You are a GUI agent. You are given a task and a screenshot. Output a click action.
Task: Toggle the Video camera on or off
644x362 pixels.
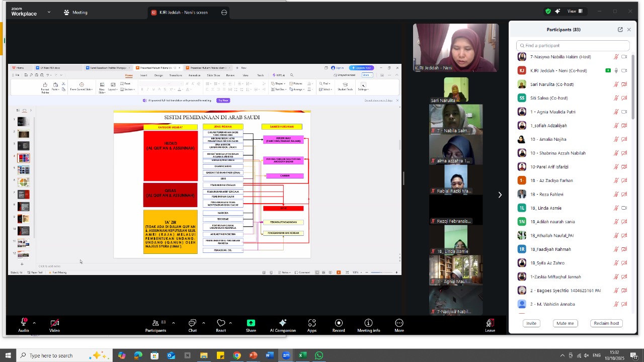pyautogui.click(x=54, y=323)
